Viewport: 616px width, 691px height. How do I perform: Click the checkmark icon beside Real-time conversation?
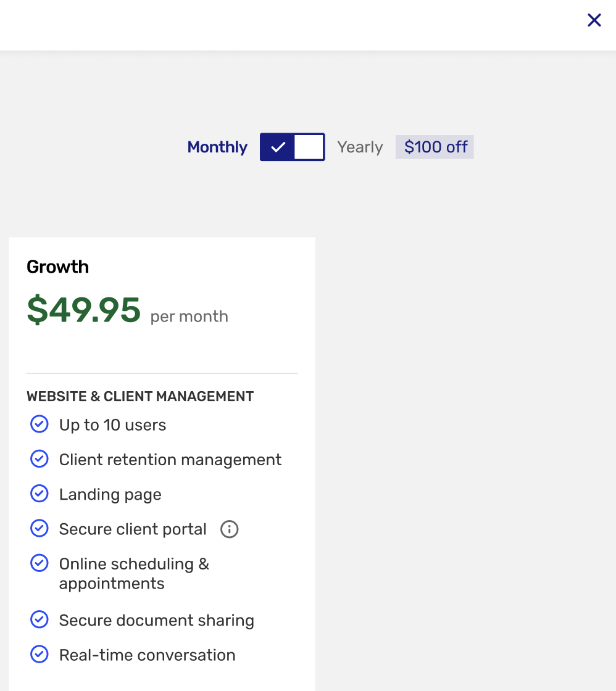pos(39,654)
